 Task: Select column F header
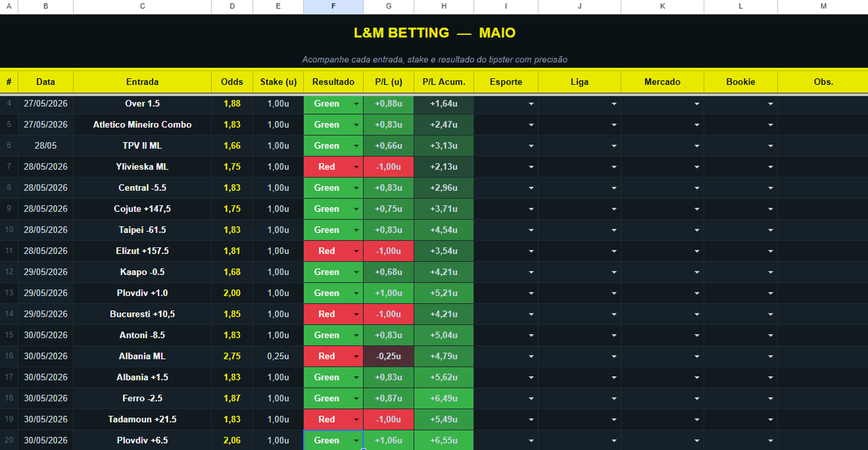333,6
